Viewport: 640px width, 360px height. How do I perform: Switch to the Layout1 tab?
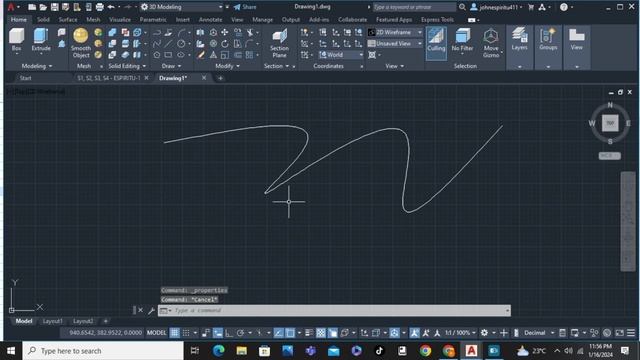pyautogui.click(x=53, y=321)
